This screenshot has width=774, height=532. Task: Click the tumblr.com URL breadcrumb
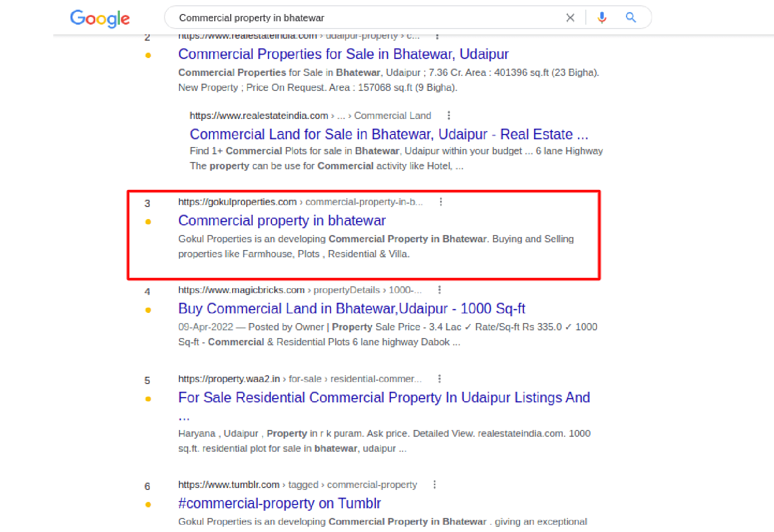pos(228,485)
